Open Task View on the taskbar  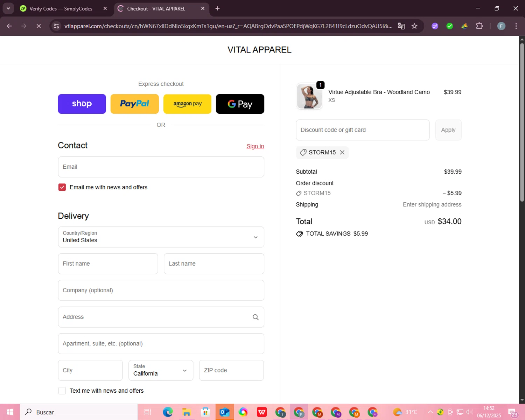pyautogui.click(x=148, y=412)
